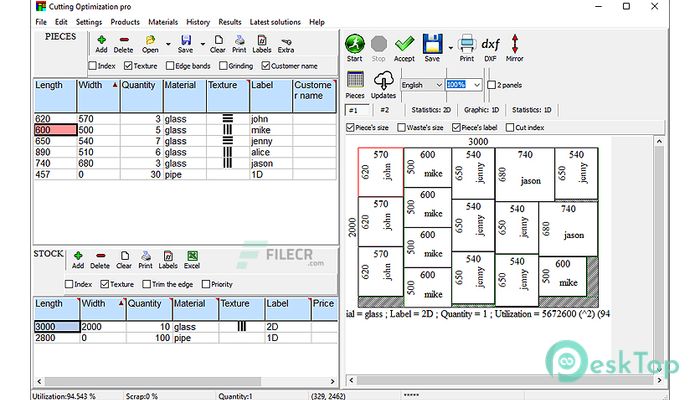The image size is (700, 400).
Task: Toggle the stock Texture checkbox
Action: click(104, 284)
